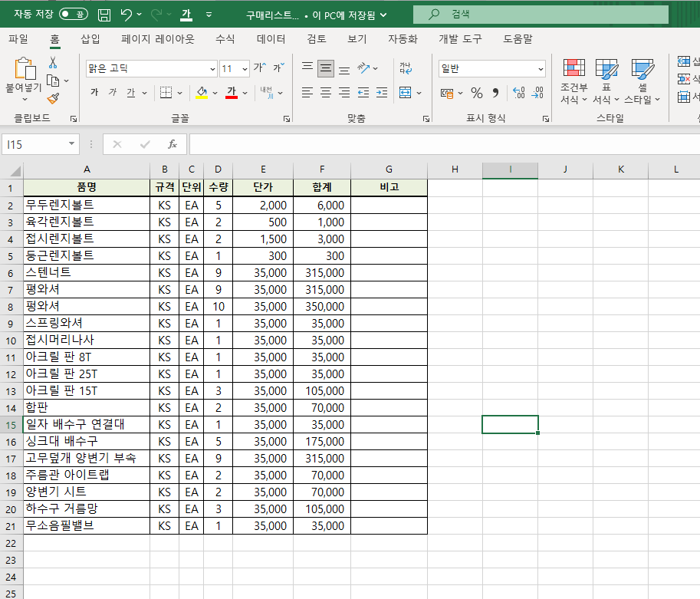Switch to the 삽입 (Insert) tab
This screenshot has height=599, width=700.
click(90, 39)
